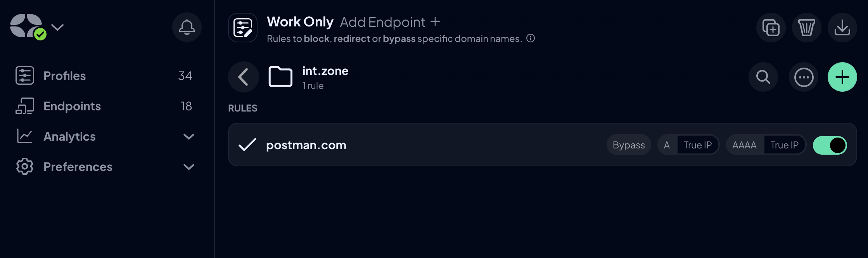Open account dropdown next to logo
Screen dimensions: 868x258
(x=57, y=27)
